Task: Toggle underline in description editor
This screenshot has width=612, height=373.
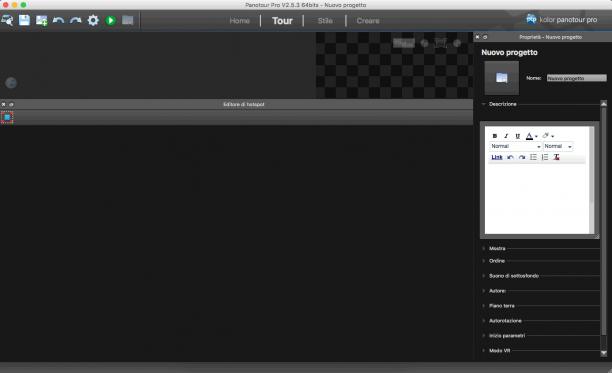Action: tap(518, 136)
